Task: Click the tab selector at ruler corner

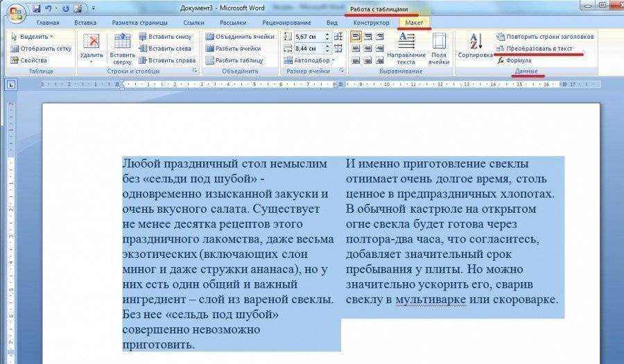Action: click(11, 85)
